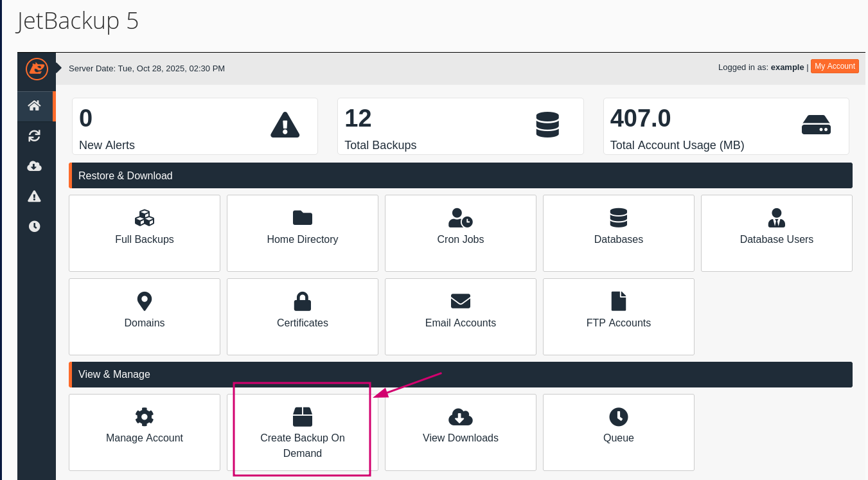The width and height of the screenshot is (868, 480).
Task: Select the Full Backups icon
Action: coord(144,218)
